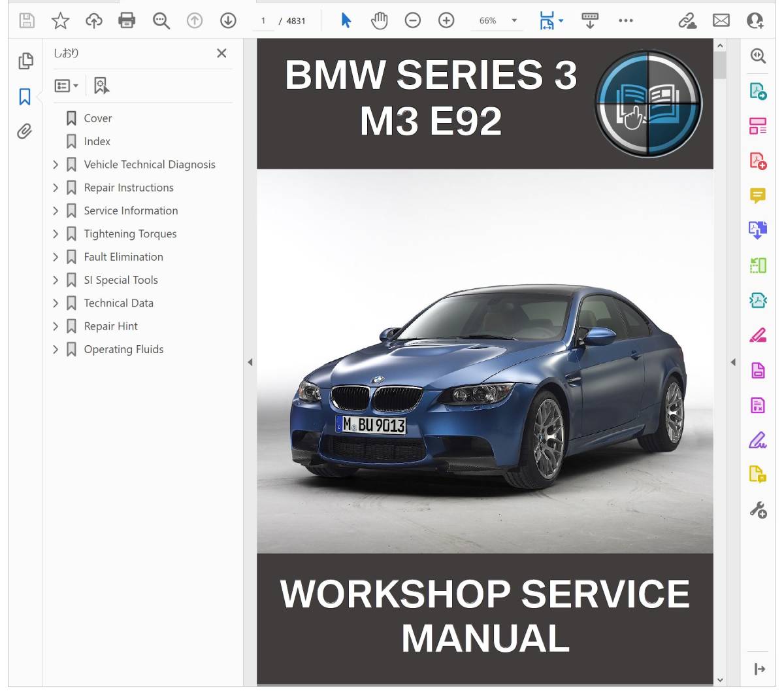
Task: Share a link to the file
Action: [687, 21]
